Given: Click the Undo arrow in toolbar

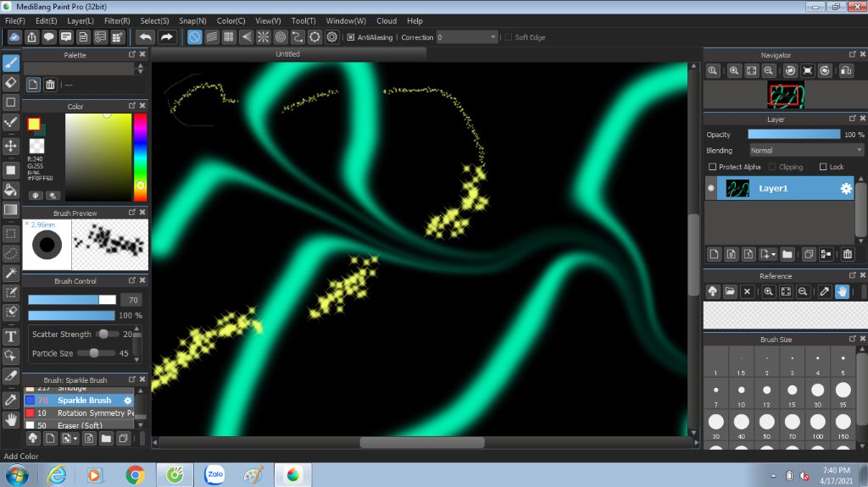Looking at the screenshot, I should point(145,37).
